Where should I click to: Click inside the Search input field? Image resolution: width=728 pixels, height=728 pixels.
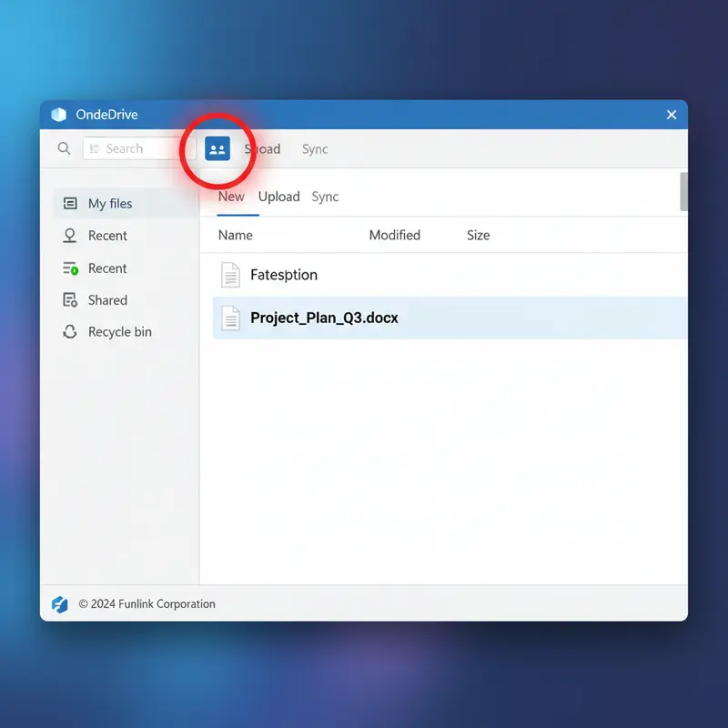(x=136, y=147)
